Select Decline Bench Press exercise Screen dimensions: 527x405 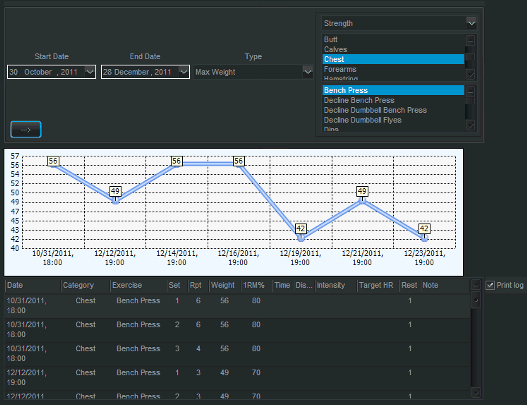393,100
